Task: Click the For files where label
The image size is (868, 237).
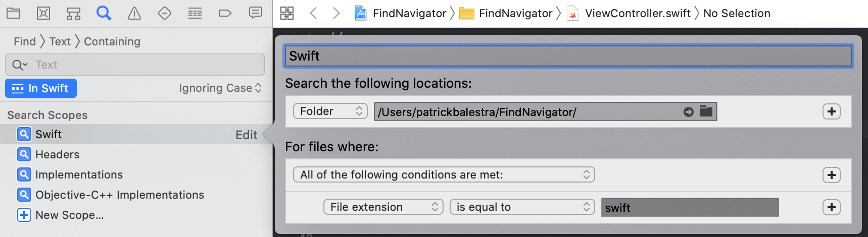Action: tap(332, 147)
